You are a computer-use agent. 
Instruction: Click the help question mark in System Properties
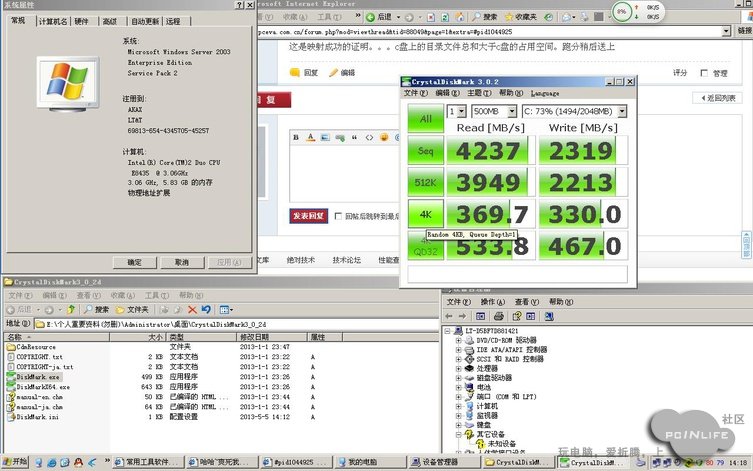click(x=240, y=5)
